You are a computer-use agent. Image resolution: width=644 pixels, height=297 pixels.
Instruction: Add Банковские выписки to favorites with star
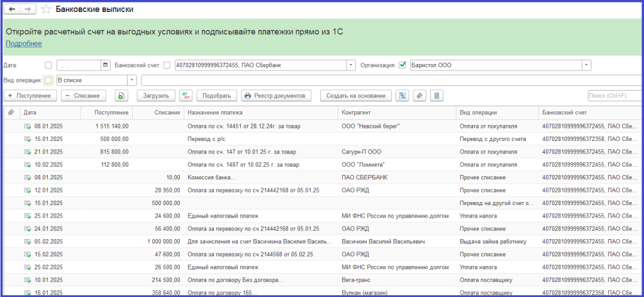point(45,10)
